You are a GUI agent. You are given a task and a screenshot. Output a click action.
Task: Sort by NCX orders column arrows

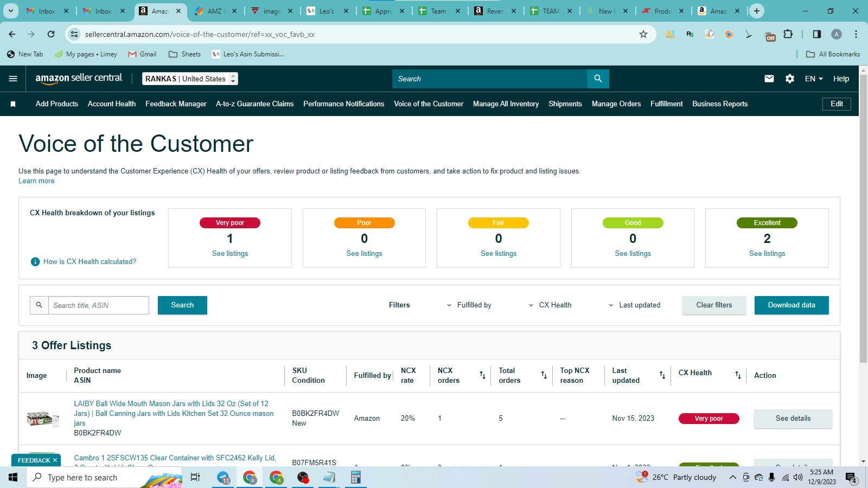click(x=482, y=375)
